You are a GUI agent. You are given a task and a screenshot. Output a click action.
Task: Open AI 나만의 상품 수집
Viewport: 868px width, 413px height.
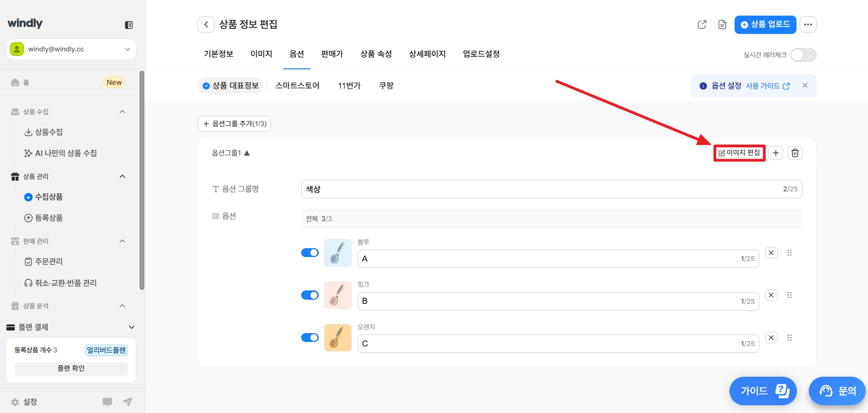tap(61, 153)
